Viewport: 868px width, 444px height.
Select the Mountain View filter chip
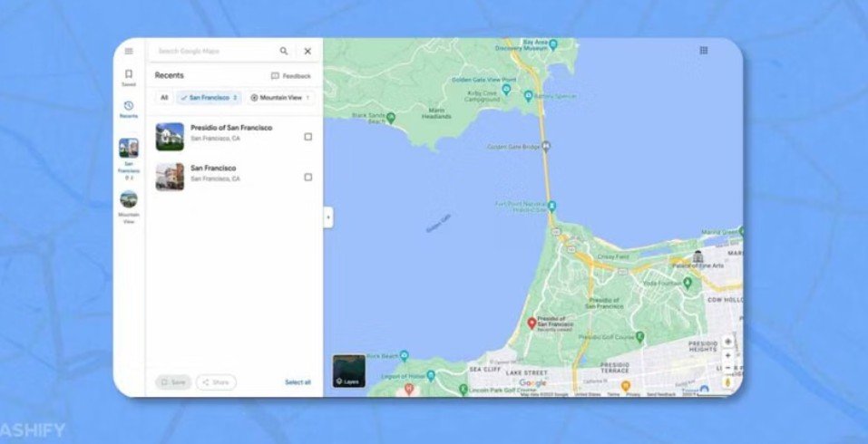coord(280,97)
